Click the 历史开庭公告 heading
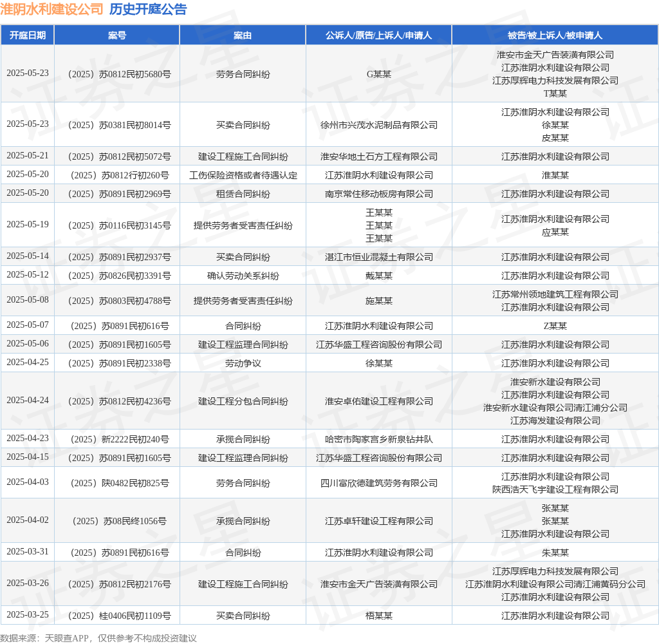Image resolution: width=659 pixels, height=644 pixels. pos(148,9)
